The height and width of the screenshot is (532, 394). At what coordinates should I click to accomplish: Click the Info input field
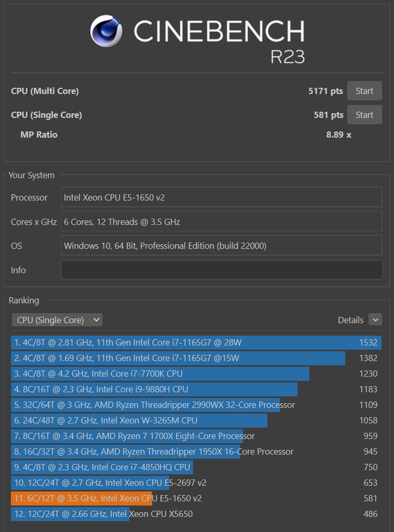pyautogui.click(x=222, y=270)
